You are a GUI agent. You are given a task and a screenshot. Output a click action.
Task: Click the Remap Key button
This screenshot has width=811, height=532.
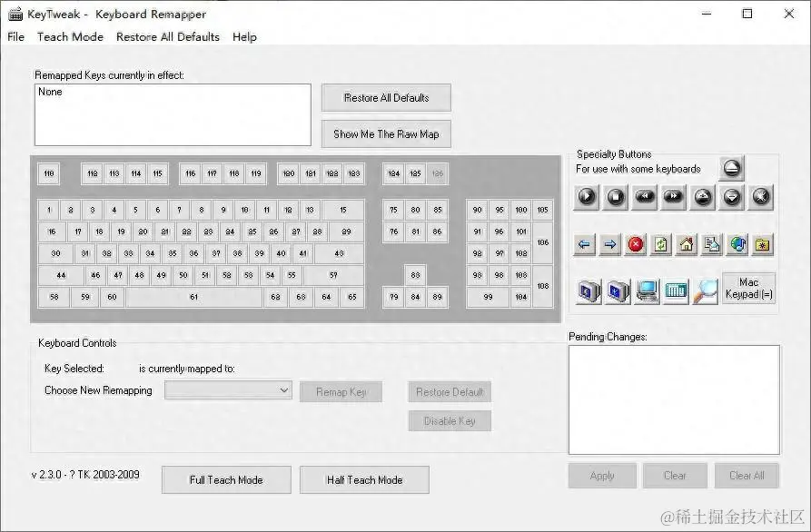point(341,392)
